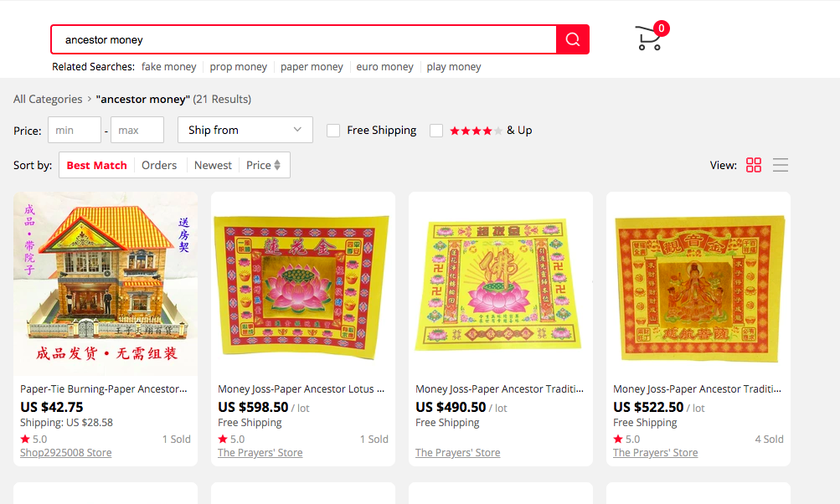The image size is (840, 504).
Task: Click the Price sort arrows icon
Action: (x=277, y=165)
